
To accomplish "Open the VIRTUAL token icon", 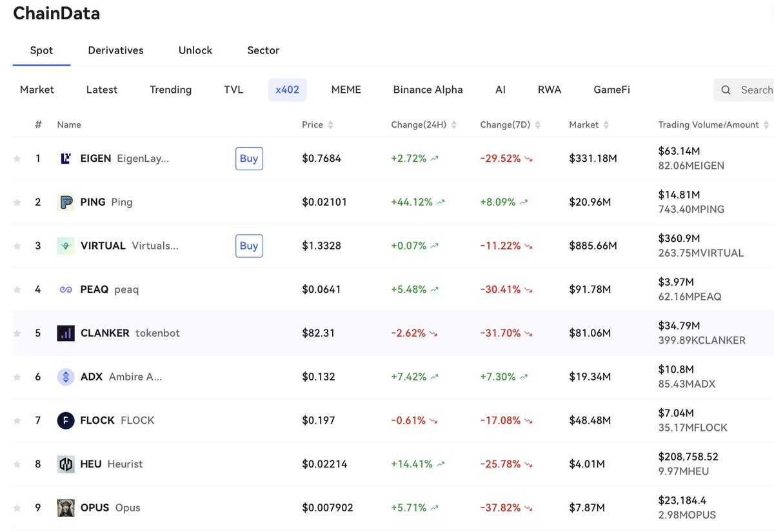I will [66, 246].
